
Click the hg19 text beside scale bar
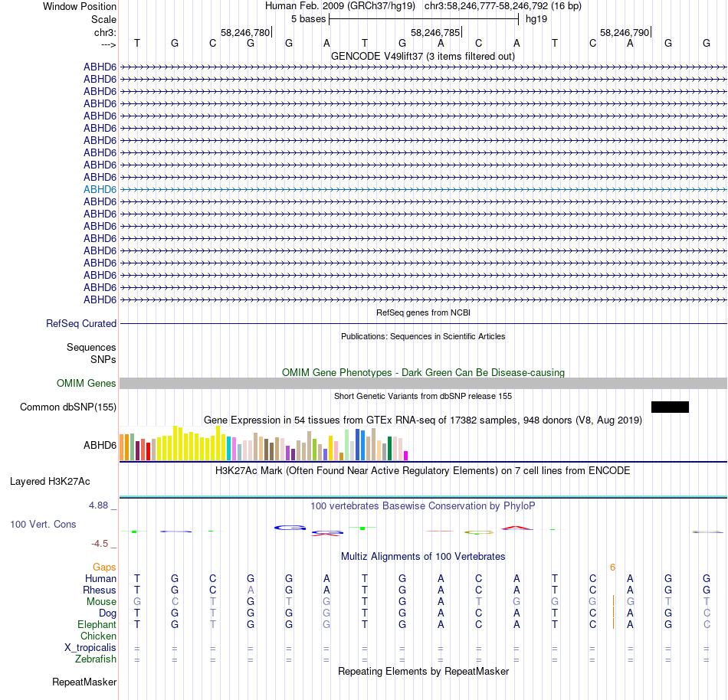(x=536, y=19)
